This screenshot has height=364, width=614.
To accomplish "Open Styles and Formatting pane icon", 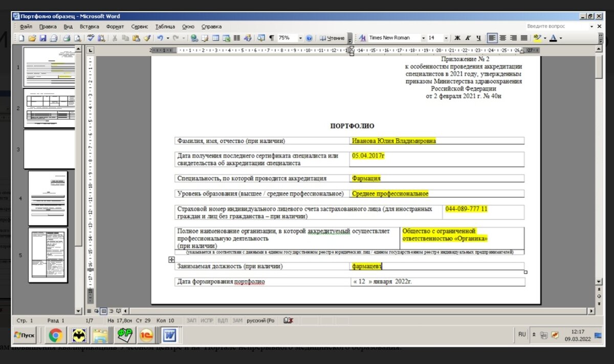I will point(362,38).
